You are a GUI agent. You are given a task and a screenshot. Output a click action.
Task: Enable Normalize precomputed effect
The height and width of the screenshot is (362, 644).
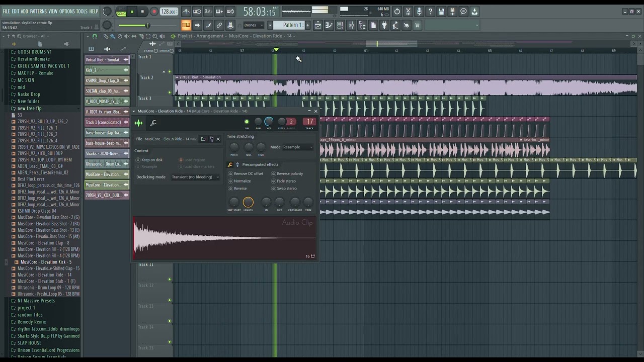tap(239, 181)
